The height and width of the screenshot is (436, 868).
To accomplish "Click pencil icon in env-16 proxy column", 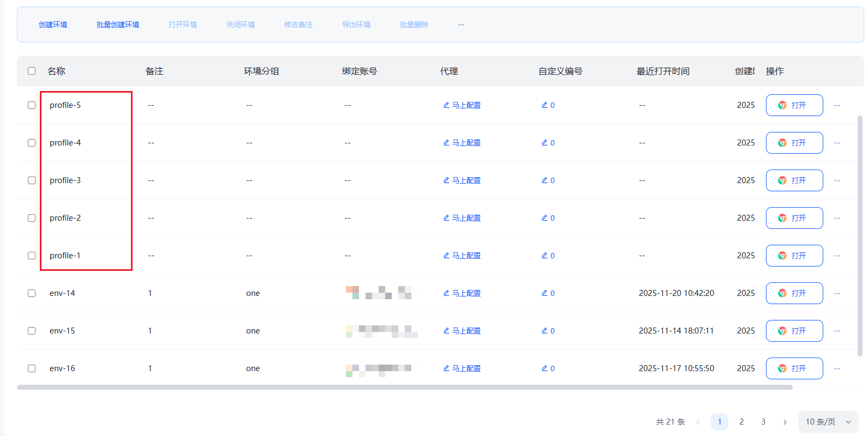I will (x=446, y=368).
